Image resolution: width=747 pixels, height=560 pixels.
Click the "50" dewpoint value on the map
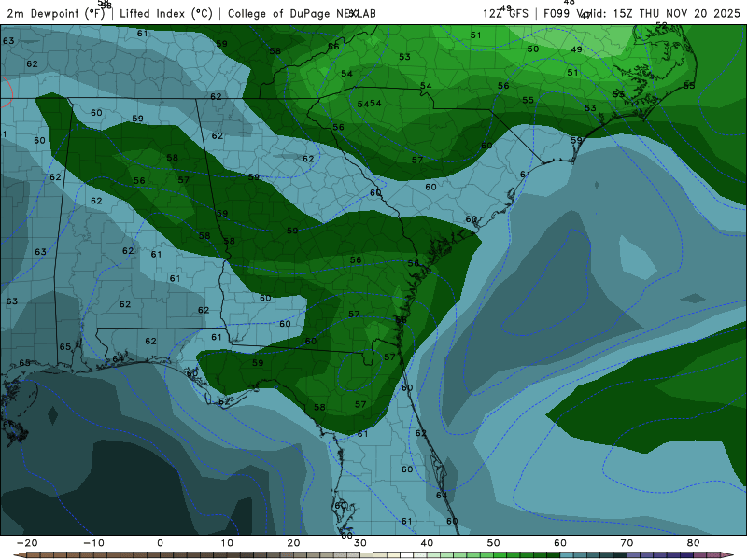click(x=533, y=49)
